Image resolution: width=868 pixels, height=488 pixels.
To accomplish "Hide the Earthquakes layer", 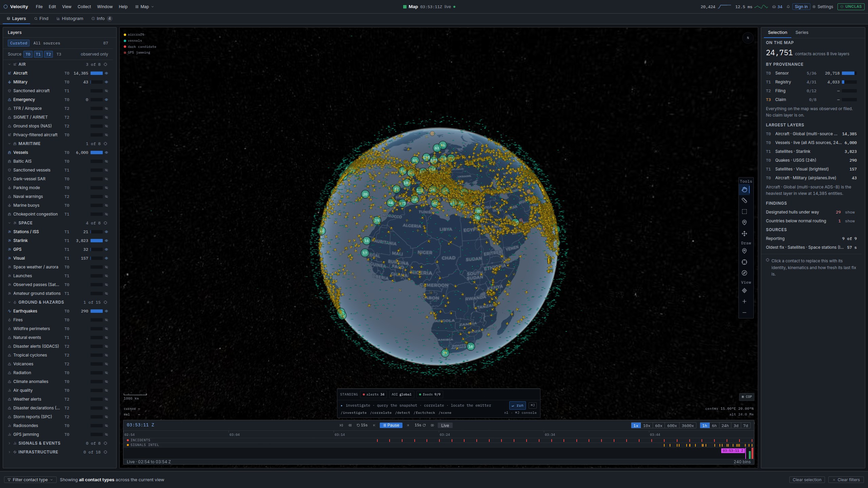I will (x=106, y=311).
